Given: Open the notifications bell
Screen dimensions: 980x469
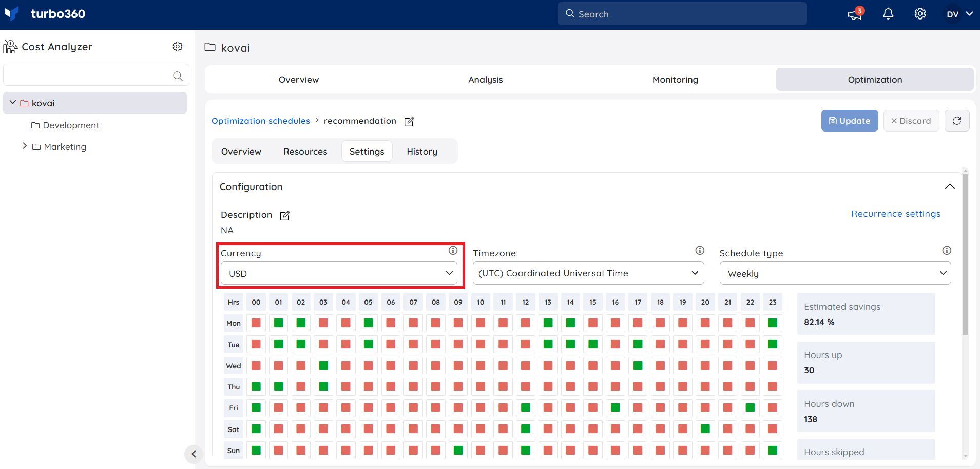Looking at the screenshot, I should (x=888, y=14).
